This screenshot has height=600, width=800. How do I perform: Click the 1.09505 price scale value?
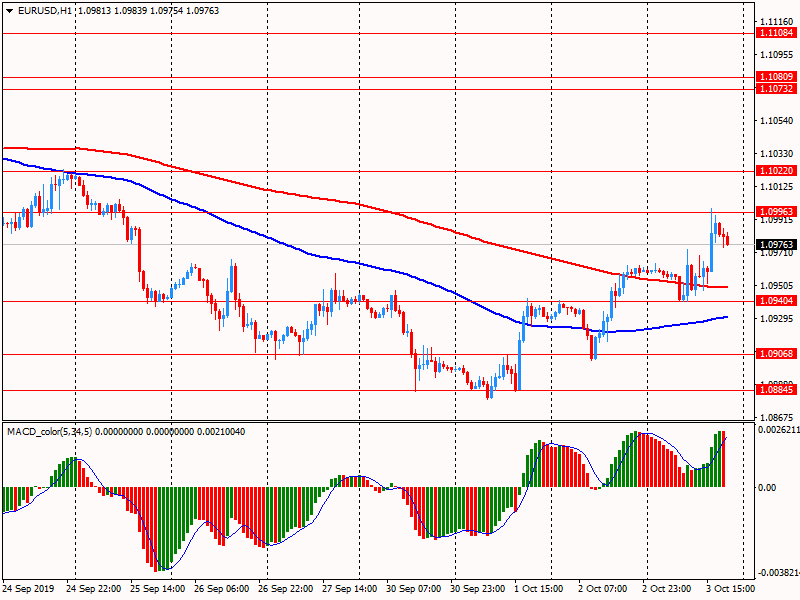click(777, 286)
